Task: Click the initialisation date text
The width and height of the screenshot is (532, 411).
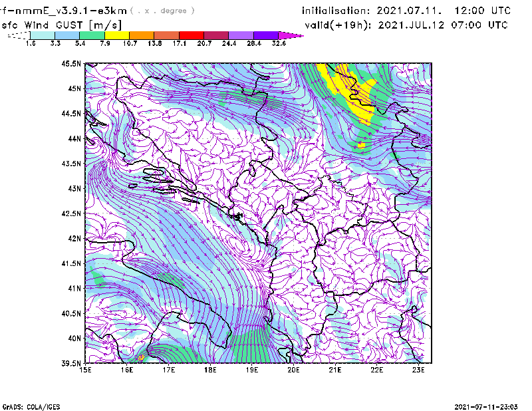Action: click(406, 11)
